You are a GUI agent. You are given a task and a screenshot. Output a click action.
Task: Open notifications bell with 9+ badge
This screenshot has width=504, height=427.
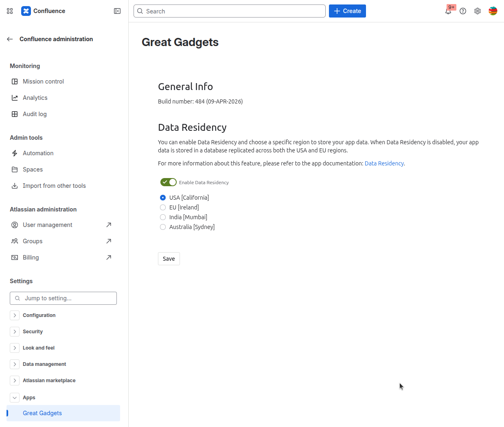tap(448, 11)
